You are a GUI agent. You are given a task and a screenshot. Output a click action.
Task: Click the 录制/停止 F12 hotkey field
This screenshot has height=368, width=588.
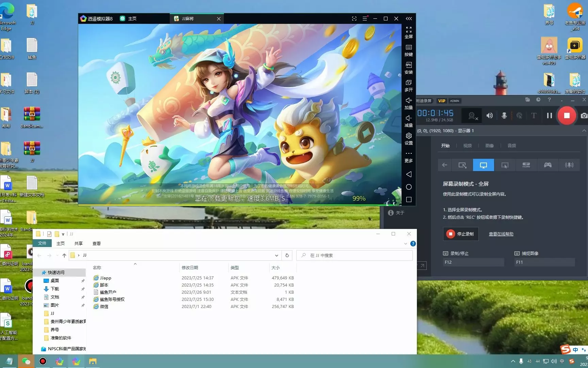point(473,262)
